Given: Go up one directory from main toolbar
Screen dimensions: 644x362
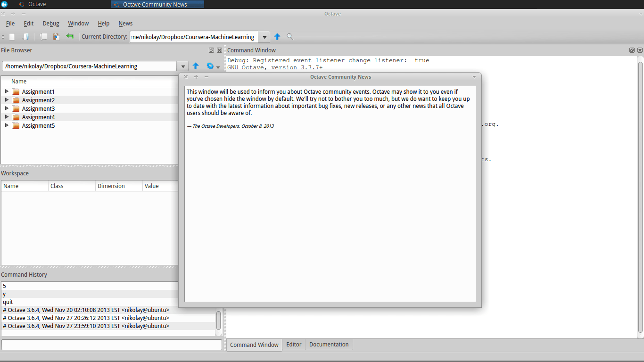Looking at the screenshot, I should click(277, 36).
